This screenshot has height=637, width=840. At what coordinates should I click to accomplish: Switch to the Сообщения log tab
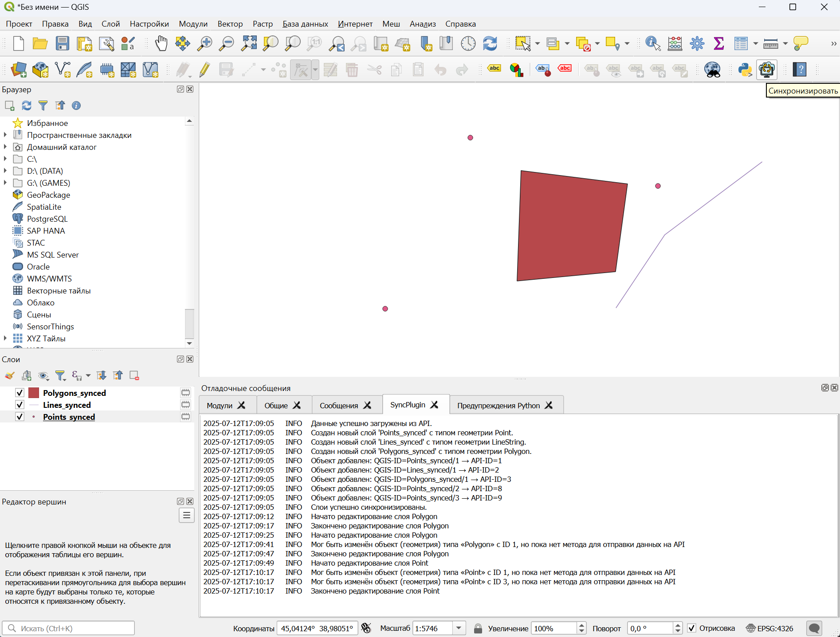pos(339,406)
